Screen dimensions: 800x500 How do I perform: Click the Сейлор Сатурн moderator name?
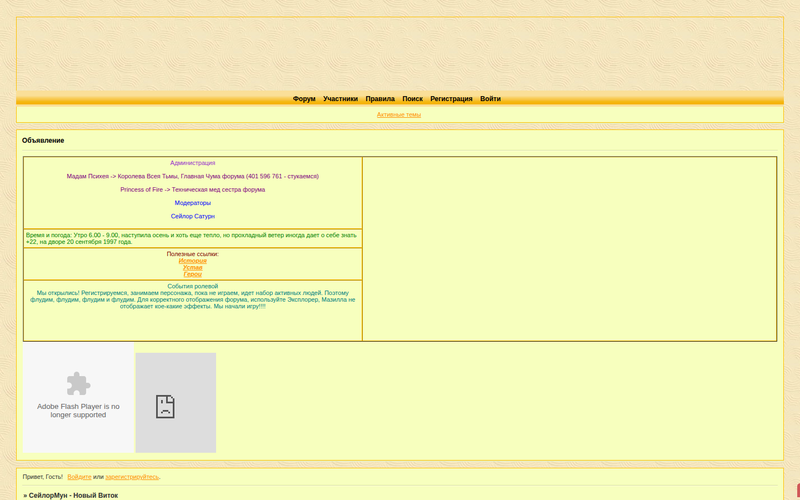[192, 216]
